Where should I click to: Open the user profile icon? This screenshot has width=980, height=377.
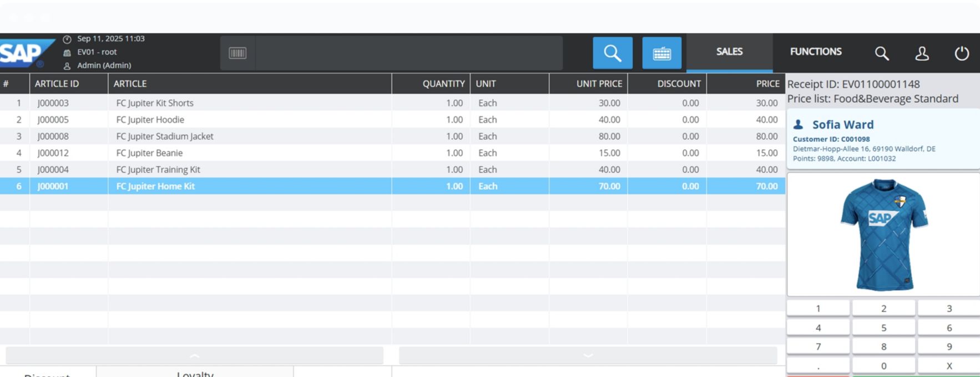click(922, 53)
